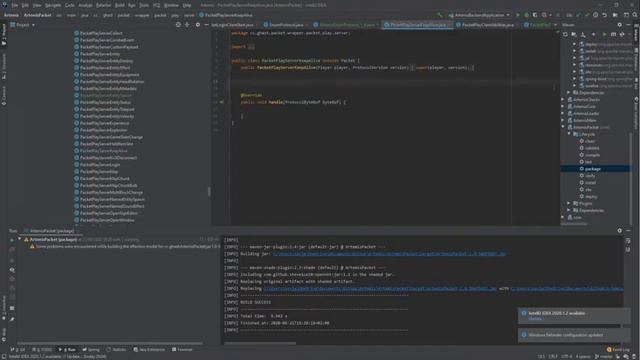This screenshot has height=360, width=640.
Task: Expand the ArtemisCore module in Maven panel
Action: point(563,107)
